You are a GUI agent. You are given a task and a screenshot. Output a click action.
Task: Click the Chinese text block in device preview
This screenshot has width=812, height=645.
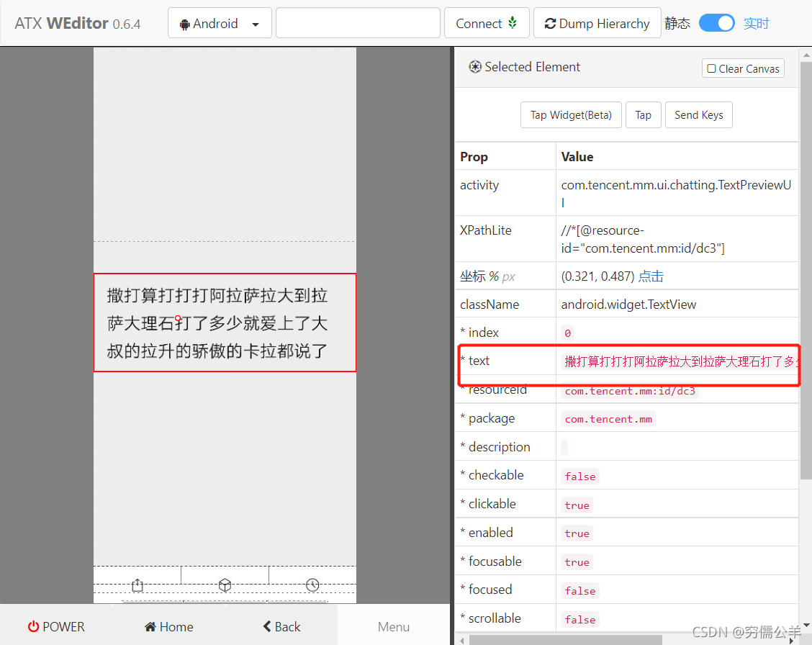(225, 322)
